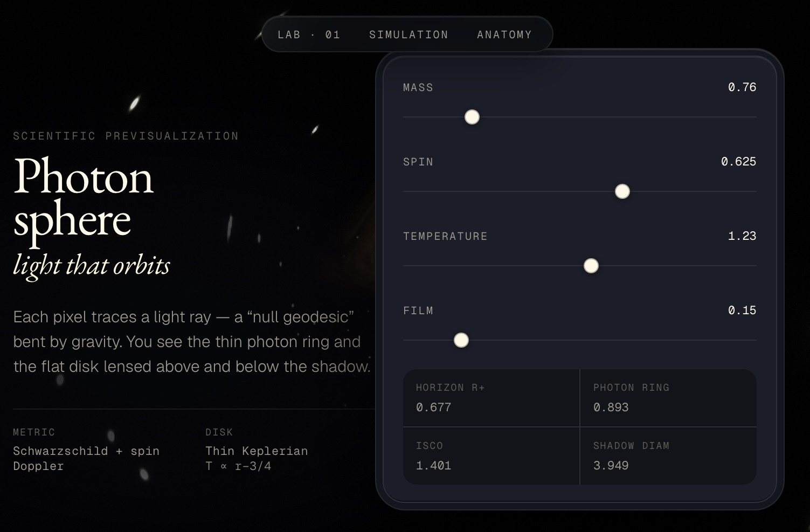Switch to the SIMULATION section
Viewport: 810px width, 532px height.
409,34
